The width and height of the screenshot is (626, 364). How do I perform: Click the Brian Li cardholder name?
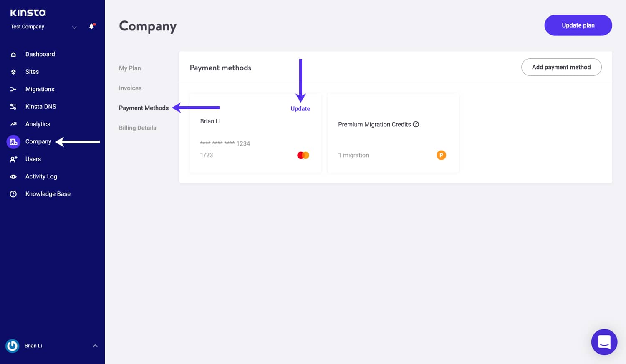pos(210,121)
